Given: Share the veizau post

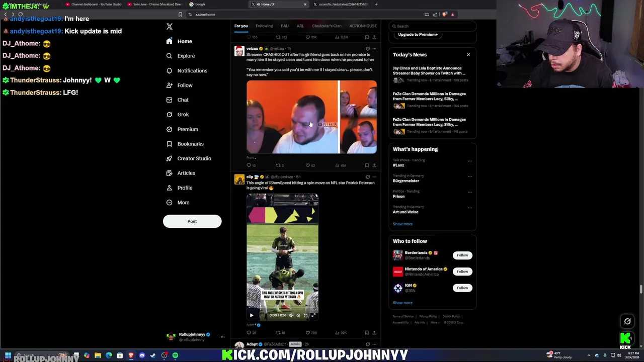Looking at the screenshot, I should pyautogui.click(x=374, y=165).
